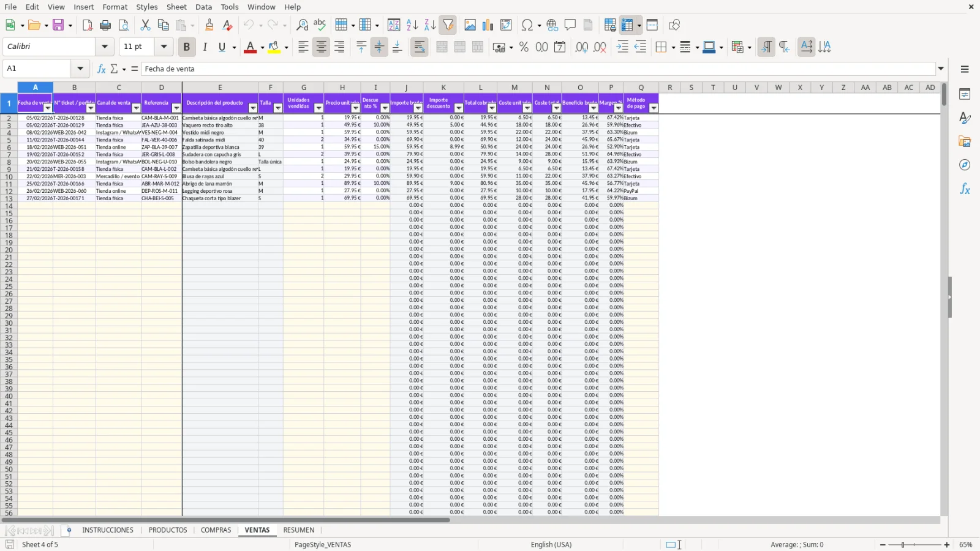Toggle Align Left button

point(303,47)
